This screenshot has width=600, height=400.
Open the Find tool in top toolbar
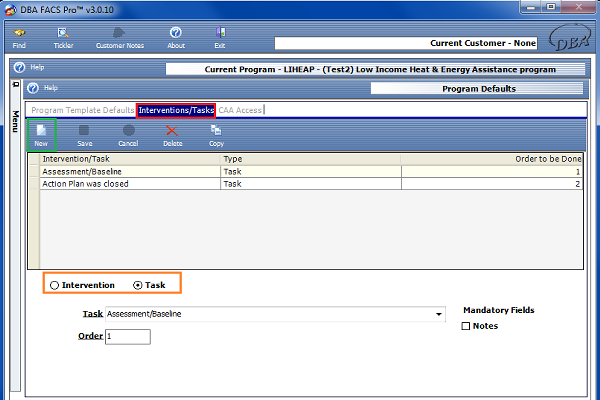19,38
